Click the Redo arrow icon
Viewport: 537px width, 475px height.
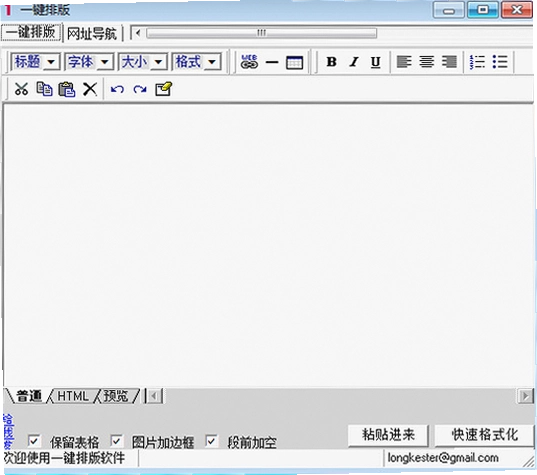click(x=140, y=89)
